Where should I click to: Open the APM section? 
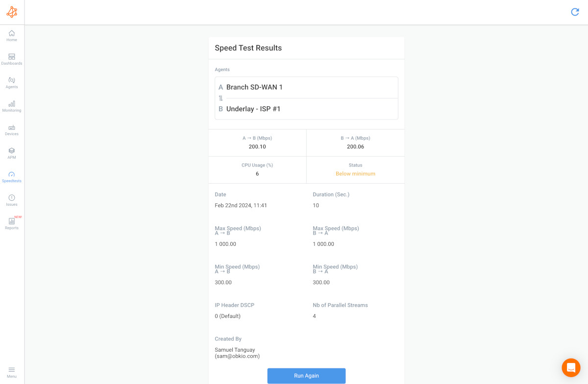click(11, 152)
